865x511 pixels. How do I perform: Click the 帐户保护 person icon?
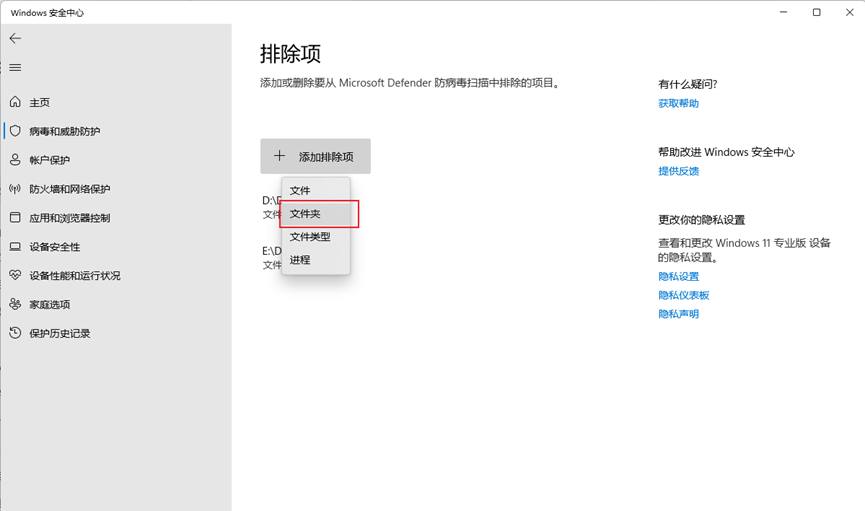pos(15,160)
